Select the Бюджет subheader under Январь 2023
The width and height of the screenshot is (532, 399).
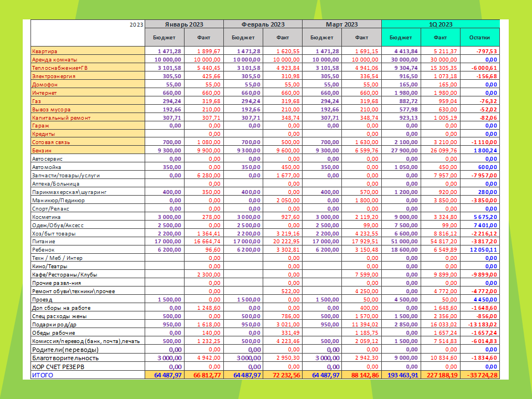(164, 38)
